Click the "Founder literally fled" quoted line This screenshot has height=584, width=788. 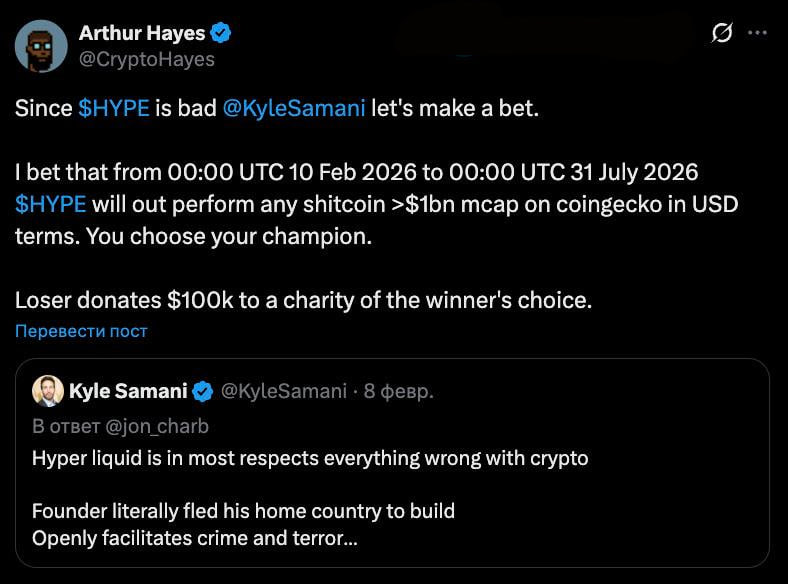point(243,511)
